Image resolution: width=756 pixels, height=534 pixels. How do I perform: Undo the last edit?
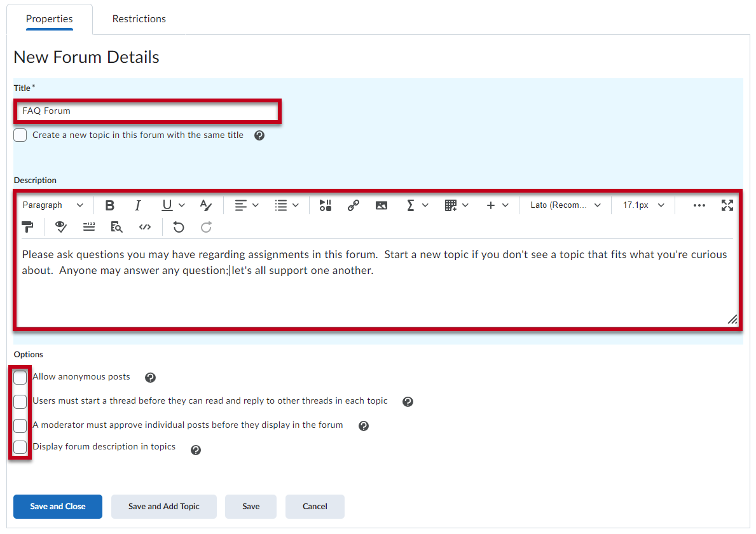pos(179,227)
